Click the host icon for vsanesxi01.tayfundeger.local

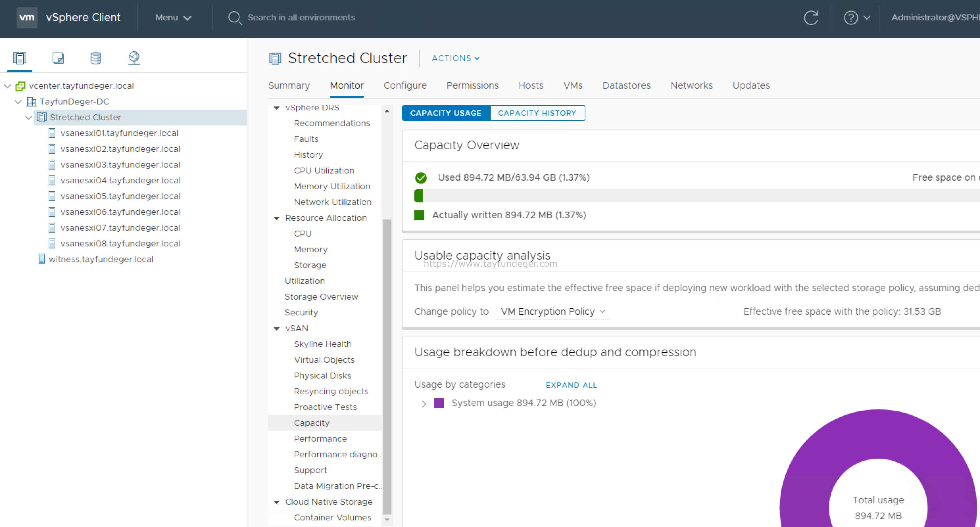pyautogui.click(x=52, y=133)
